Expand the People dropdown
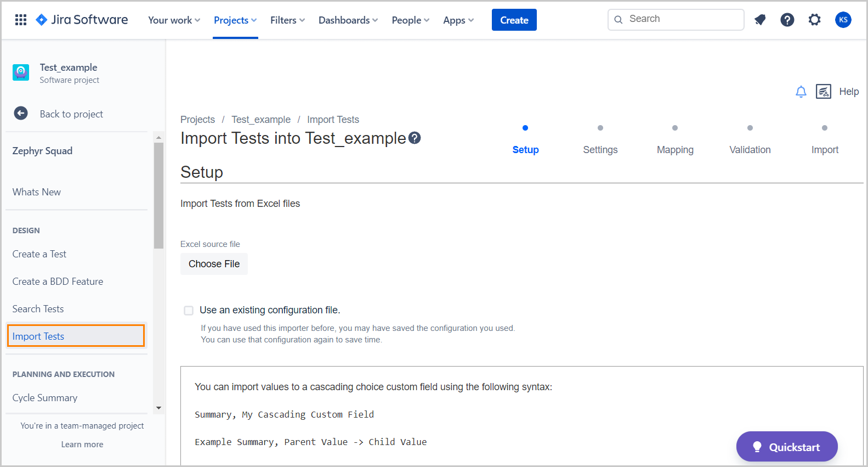 coord(411,20)
